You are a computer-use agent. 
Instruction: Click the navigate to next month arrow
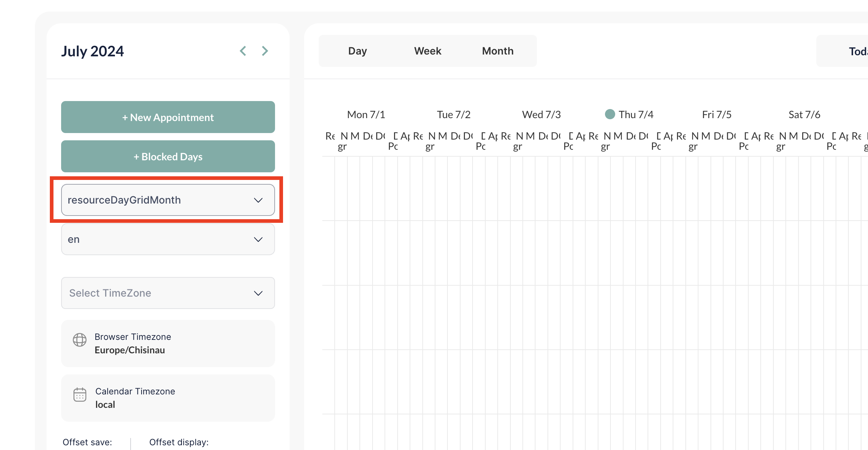[x=264, y=51]
